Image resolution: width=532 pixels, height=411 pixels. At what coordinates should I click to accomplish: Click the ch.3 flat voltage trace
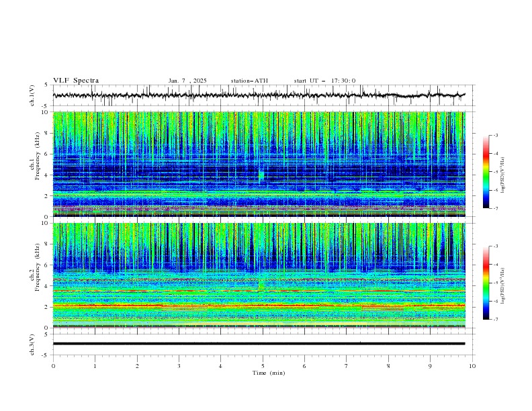point(259,344)
